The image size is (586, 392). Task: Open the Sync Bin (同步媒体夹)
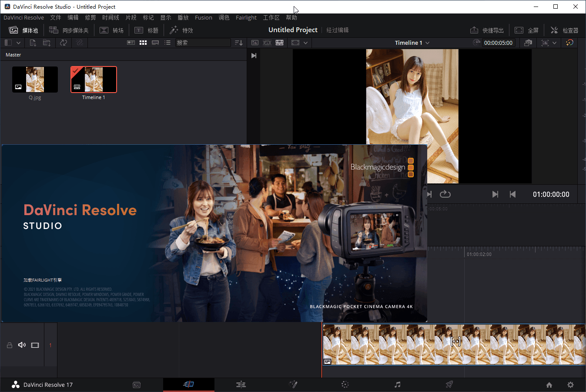point(69,30)
